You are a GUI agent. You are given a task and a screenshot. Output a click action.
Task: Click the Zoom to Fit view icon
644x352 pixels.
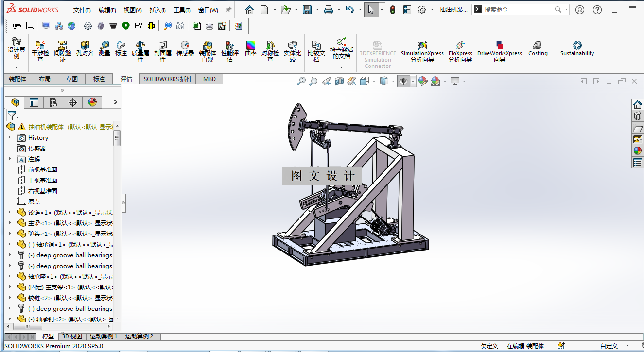[301, 81]
